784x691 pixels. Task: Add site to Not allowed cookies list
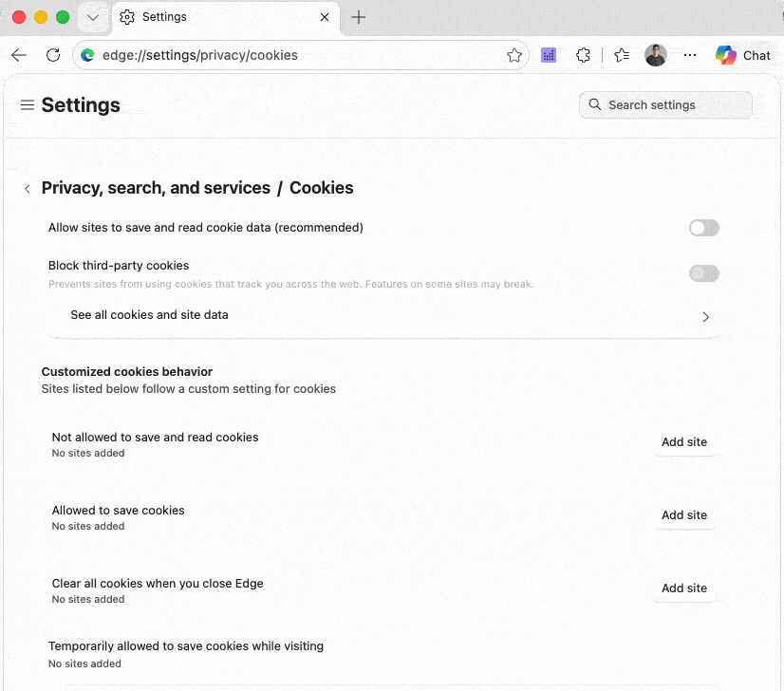[x=684, y=442]
